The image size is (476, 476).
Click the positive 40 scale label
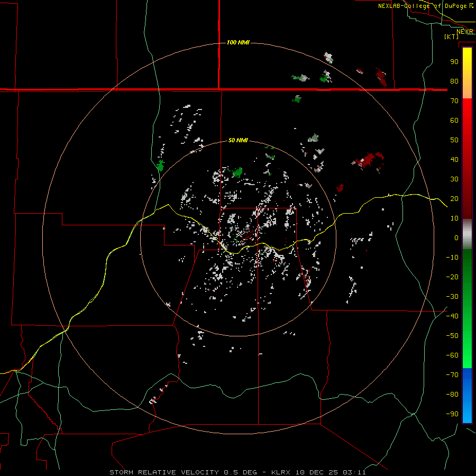pos(454,159)
